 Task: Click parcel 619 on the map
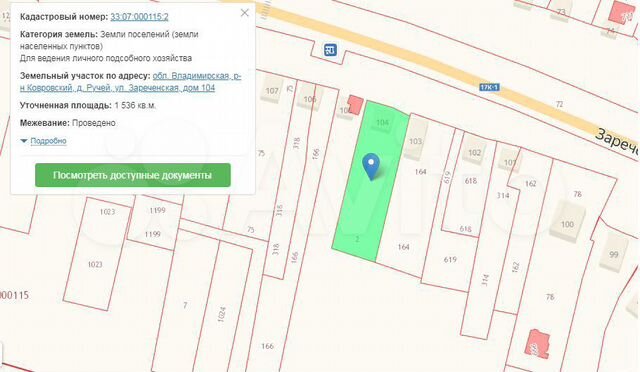[x=449, y=245]
